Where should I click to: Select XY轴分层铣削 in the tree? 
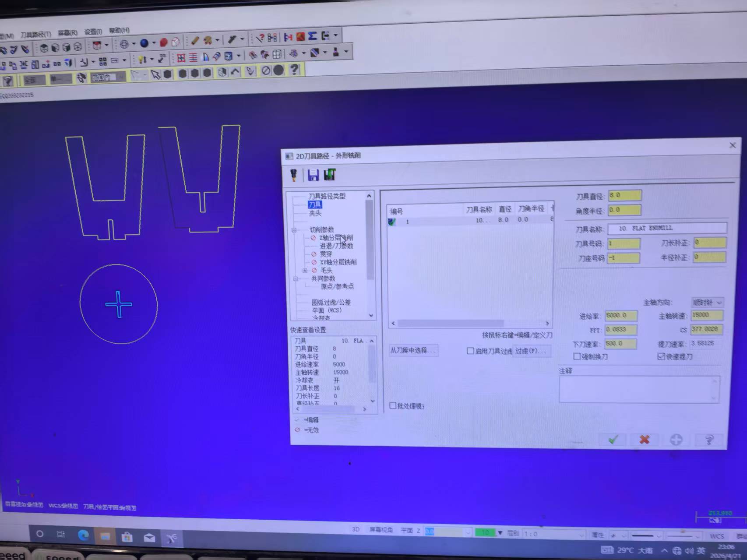point(338,262)
